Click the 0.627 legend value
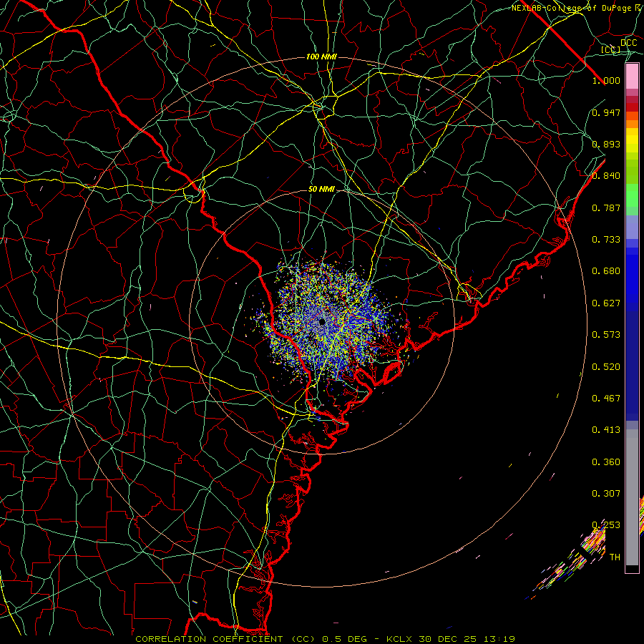The image size is (644, 644). click(x=606, y=303)
